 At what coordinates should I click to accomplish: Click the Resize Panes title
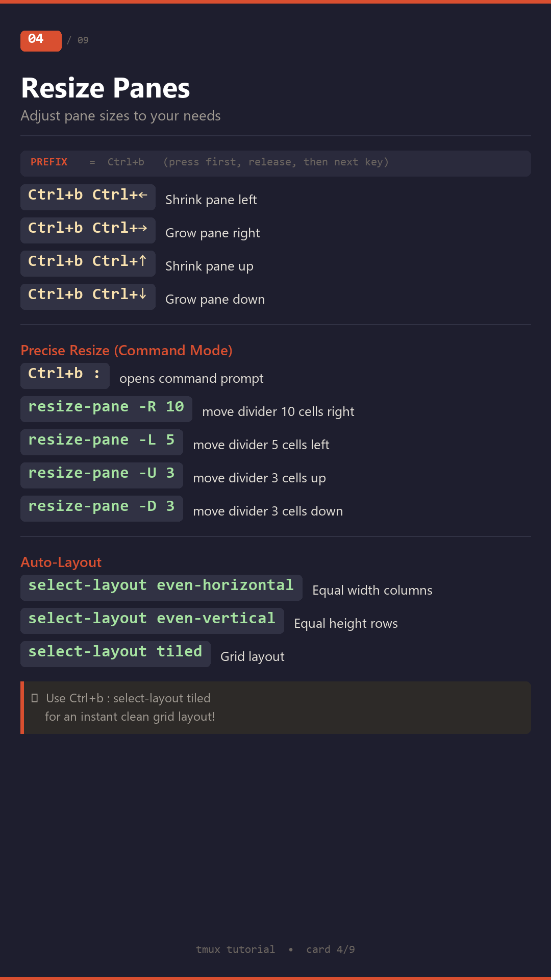coord(106,88)
